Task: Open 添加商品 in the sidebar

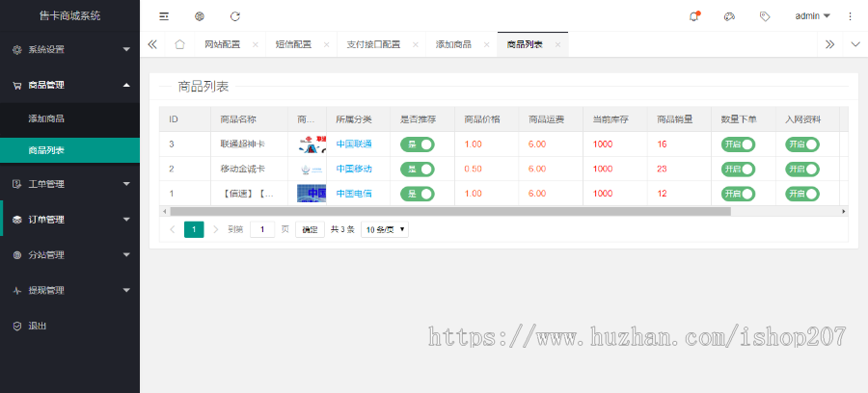Action: tap(69, 118)
